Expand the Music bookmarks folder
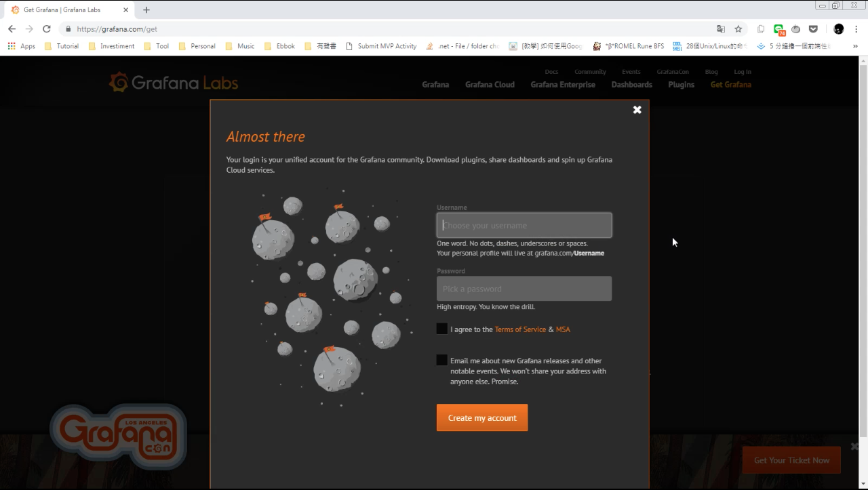 click(239, 46)
